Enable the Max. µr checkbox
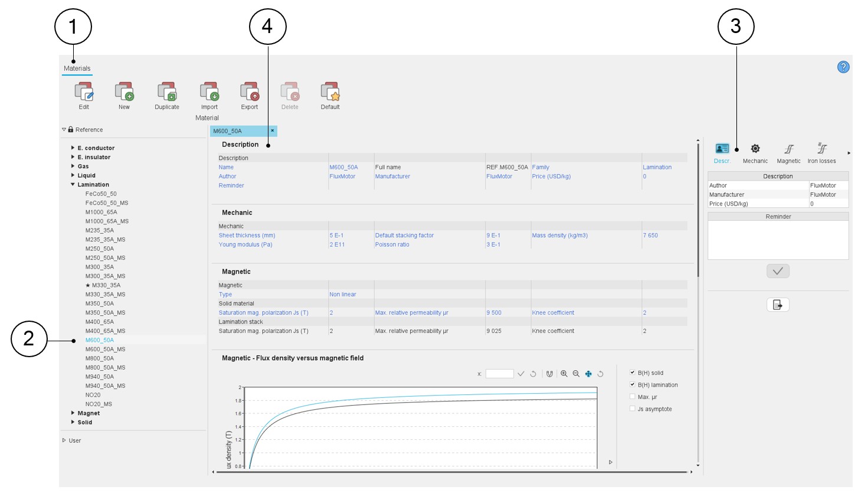The width and height of the screenshot is (868, 493). [633, 397]
